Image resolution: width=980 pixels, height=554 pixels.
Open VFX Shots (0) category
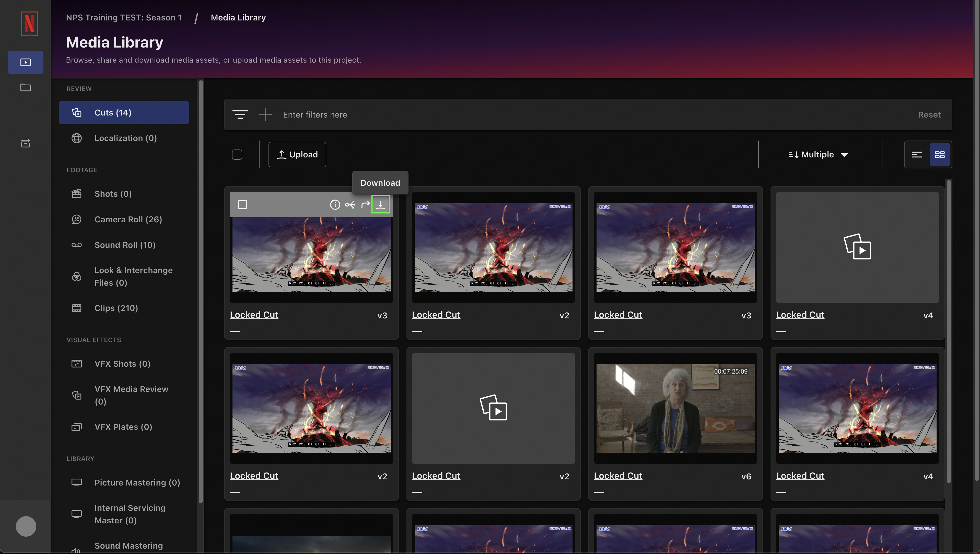pos(124,363)
